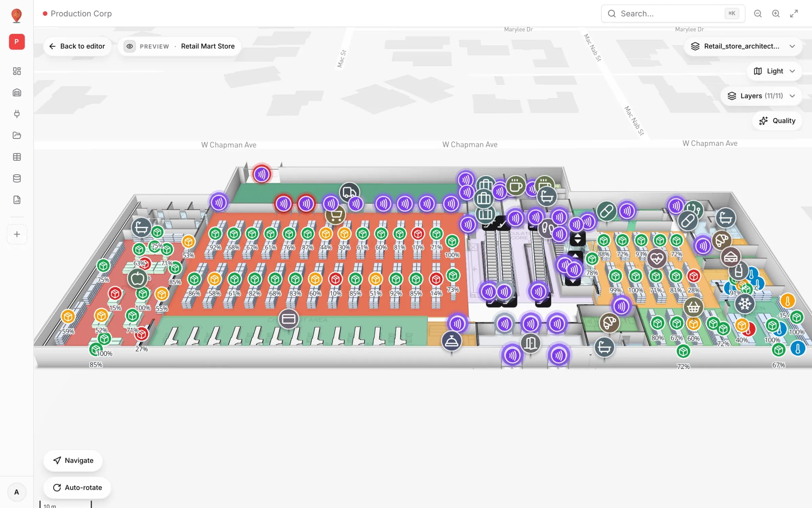
Task: Toggle the Quality rendering option
Action: click(x=777, y=121)
